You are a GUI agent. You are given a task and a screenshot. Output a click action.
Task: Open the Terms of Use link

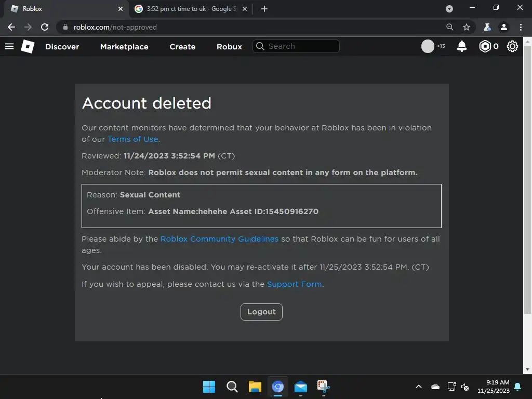coord(132,139)
